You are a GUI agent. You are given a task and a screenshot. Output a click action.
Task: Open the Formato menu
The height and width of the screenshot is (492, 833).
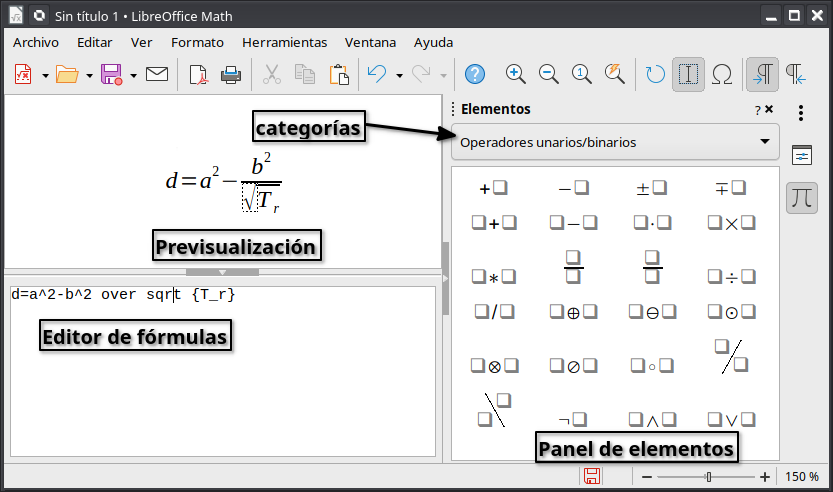(x=197, y=43)
